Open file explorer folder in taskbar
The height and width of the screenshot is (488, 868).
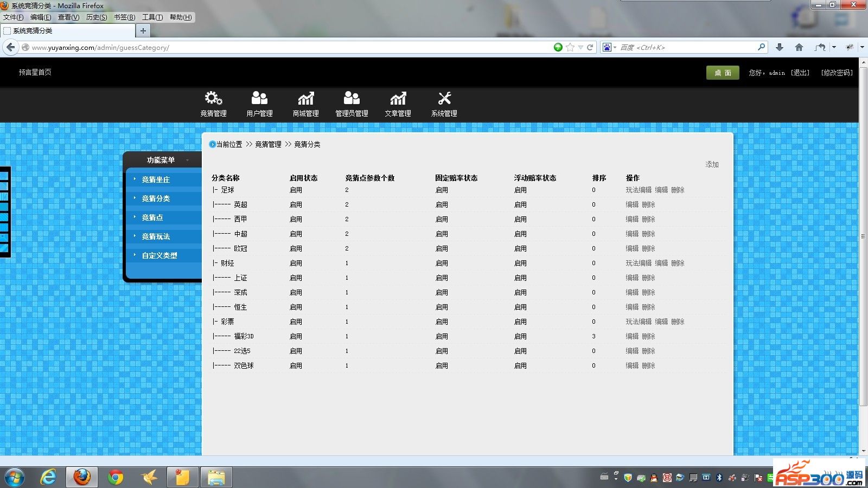click(x=216, y=477)
